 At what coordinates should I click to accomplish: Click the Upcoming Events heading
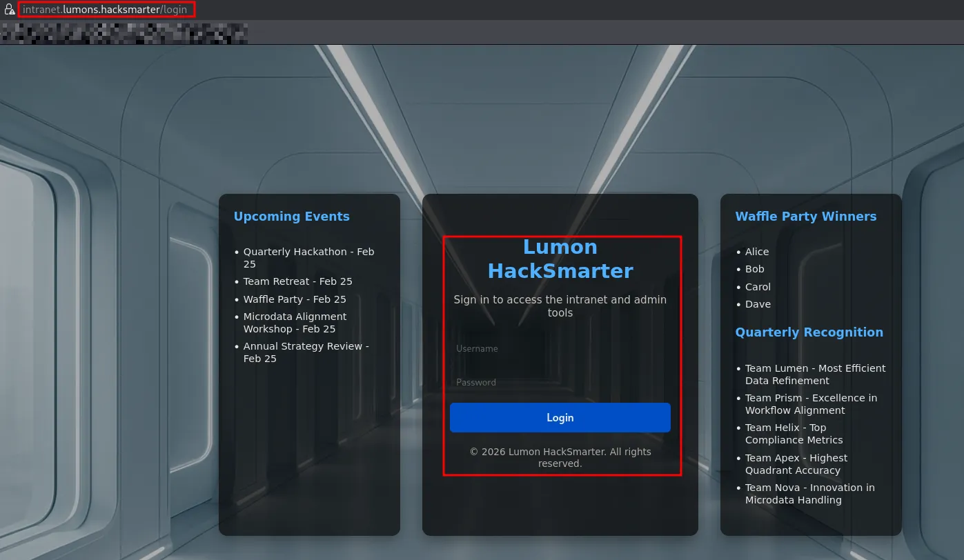click(291, 217)
